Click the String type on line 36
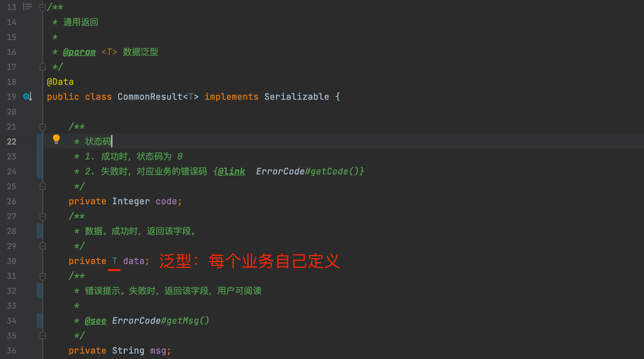The width and height of the screenshot is (644, 359). 128,351
